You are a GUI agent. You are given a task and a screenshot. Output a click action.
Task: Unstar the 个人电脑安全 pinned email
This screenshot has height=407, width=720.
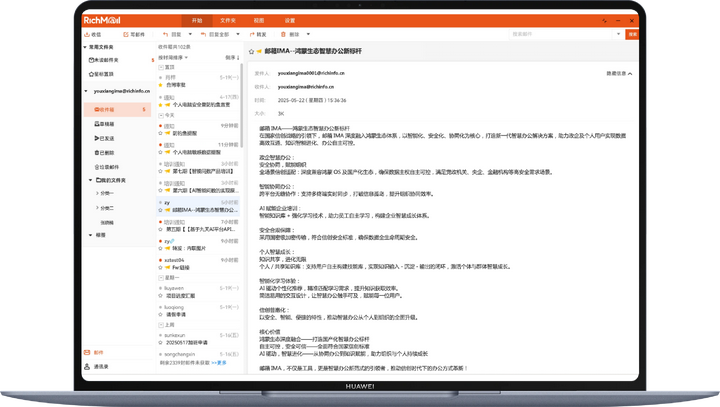[160, 105]
